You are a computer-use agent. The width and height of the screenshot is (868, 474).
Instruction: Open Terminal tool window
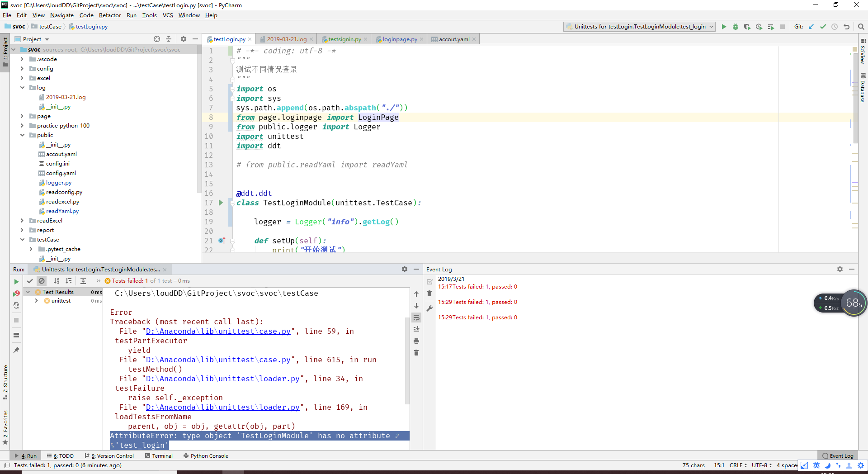(159, 456)
